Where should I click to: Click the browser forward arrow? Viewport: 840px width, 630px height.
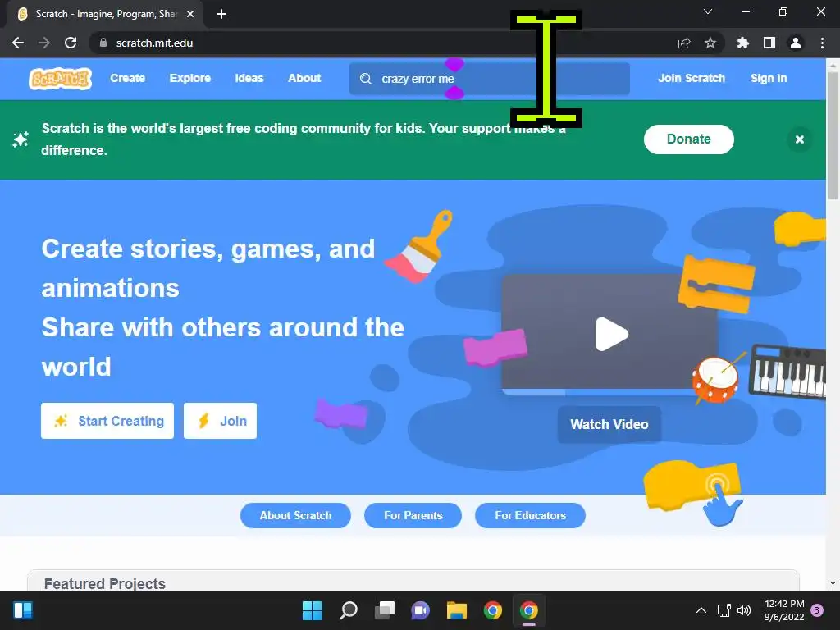[x=44, y=43]
